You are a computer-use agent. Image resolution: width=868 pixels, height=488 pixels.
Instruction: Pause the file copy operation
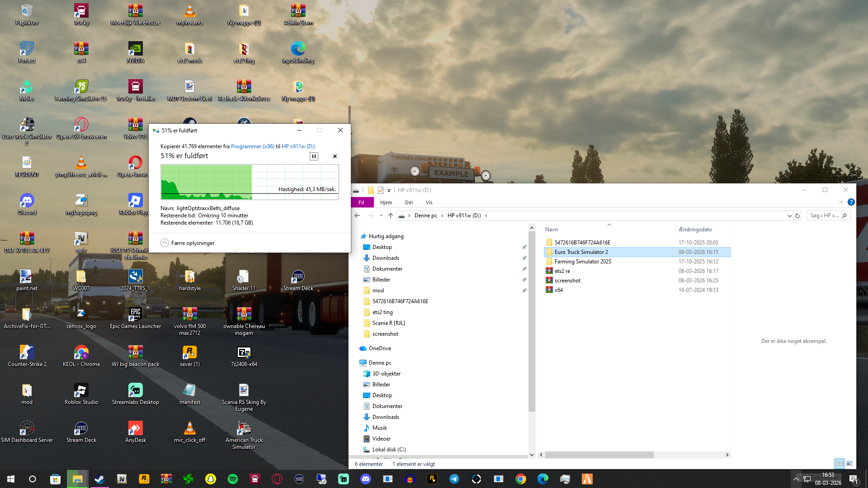[x=314, y=156]
